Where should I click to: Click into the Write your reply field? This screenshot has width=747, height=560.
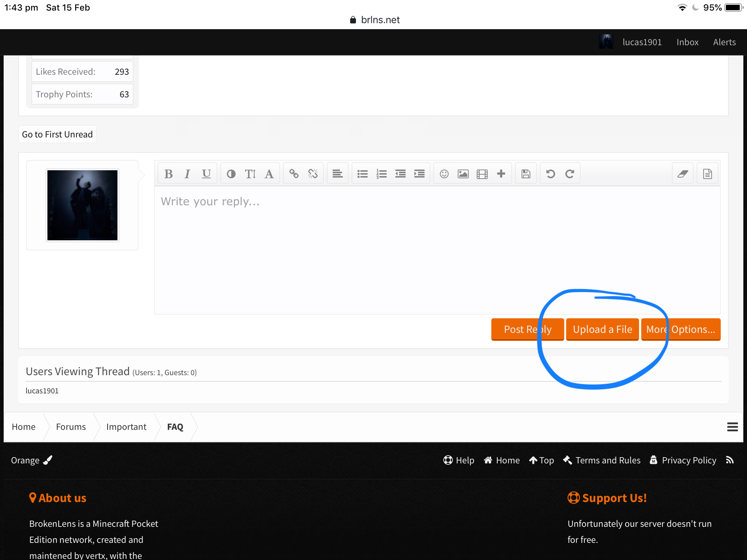(x=437, y=250)
